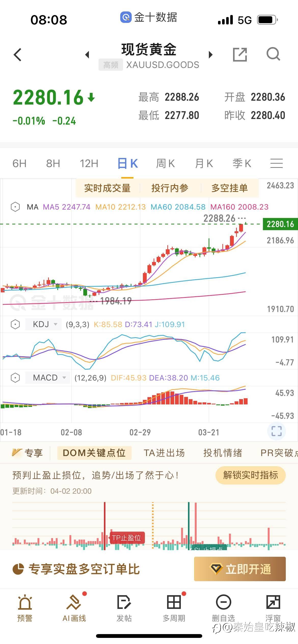
Task: Expand more timeframes menu icon
Action: pyautogui.click(x=276, y=163)
